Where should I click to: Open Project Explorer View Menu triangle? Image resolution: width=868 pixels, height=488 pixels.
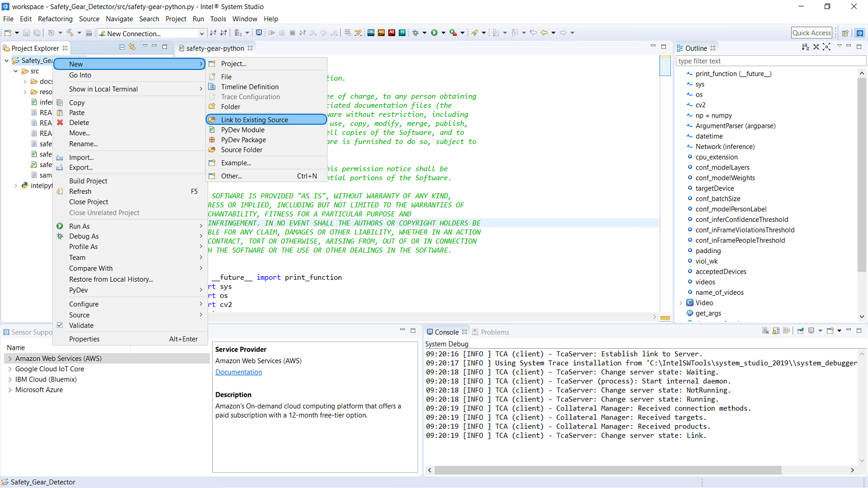coord(145,46)
